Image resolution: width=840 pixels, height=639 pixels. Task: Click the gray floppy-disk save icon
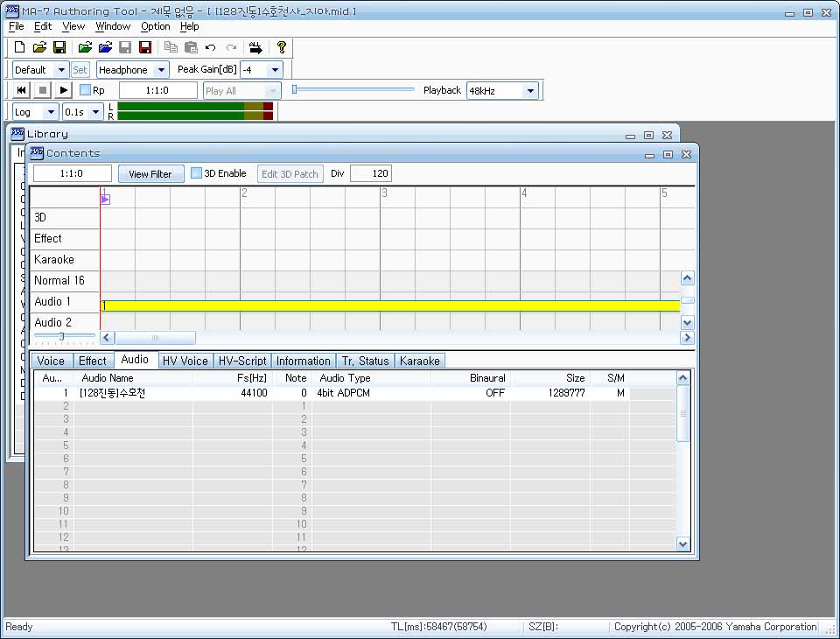(125, 47)
